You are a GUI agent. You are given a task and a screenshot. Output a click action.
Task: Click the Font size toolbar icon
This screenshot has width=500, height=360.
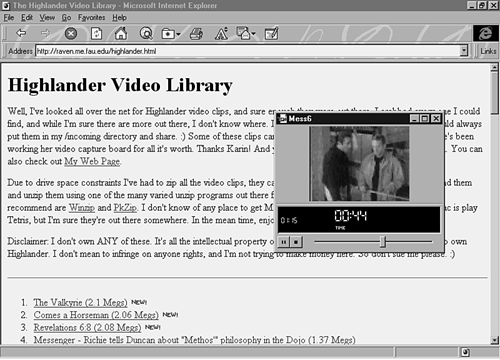(221, 33)
